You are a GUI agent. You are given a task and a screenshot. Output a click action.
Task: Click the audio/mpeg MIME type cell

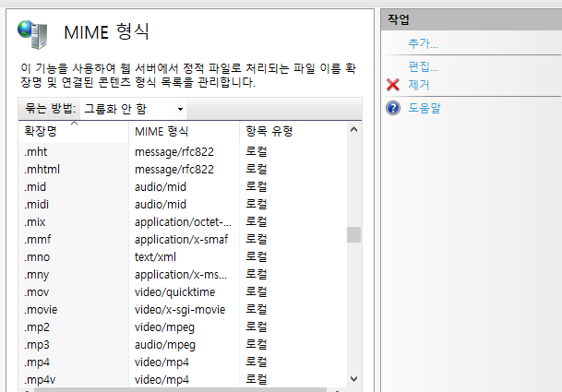(x=165, y=345)
